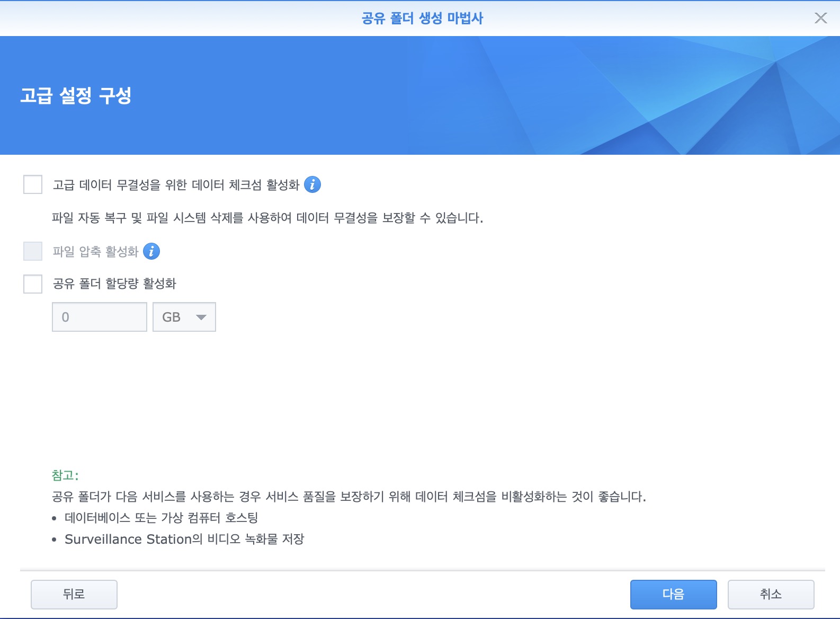Image resolution: width=840 pixels, height=619 pixels.
Task: Click the Surveillance Station의 비디오 녹화물 저장 line
Action: pos(184,539)
